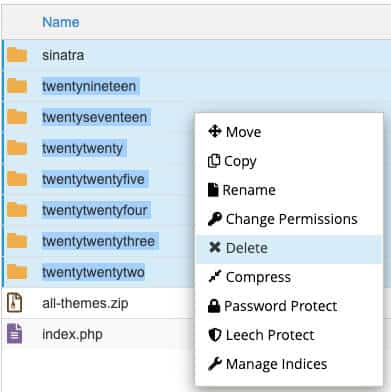Select the twentynineteen folder name
Image resolution: width=391 pixels, height=392 pixels.
tap(89, 87)
